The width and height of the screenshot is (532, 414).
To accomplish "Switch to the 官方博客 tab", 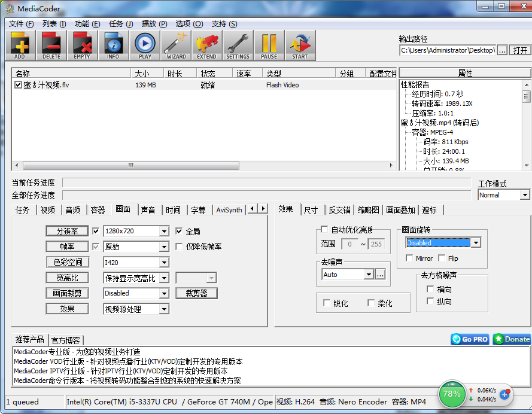I will click(66, 340).
